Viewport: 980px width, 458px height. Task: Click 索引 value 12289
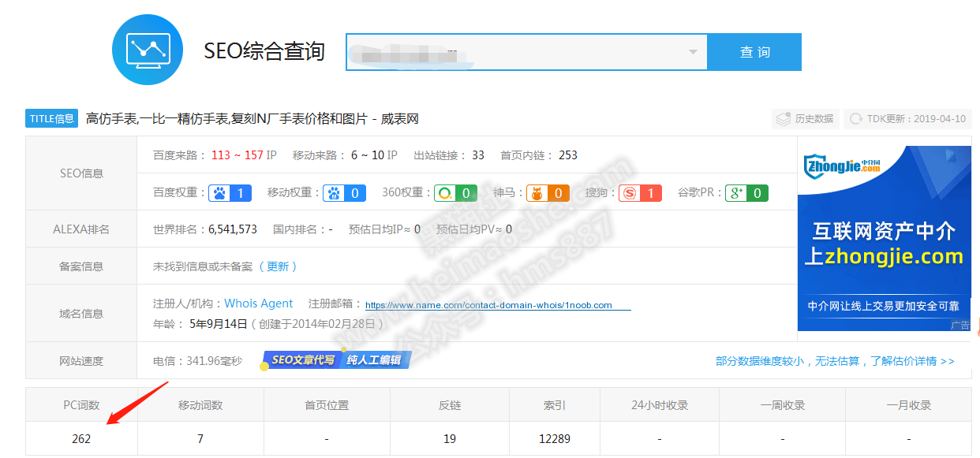coord(554,438)
